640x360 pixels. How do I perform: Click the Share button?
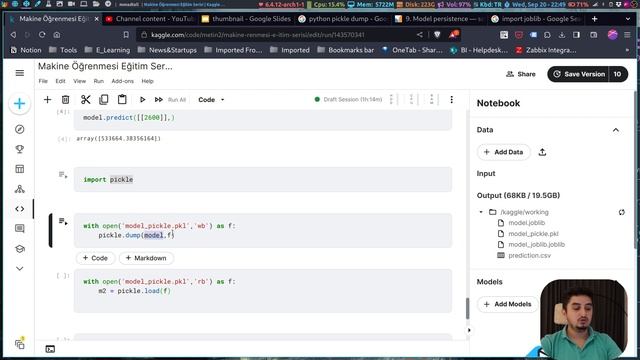(521, 74)
